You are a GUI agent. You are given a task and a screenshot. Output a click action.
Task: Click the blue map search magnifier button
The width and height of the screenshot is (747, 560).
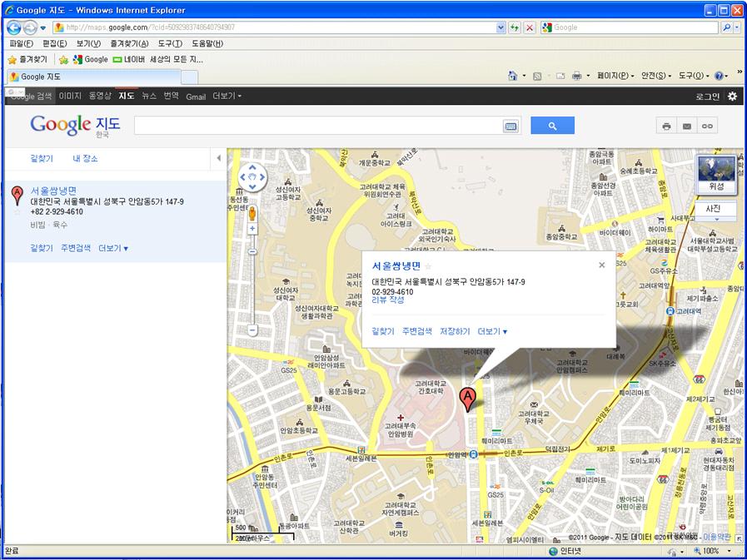[552, 126]
